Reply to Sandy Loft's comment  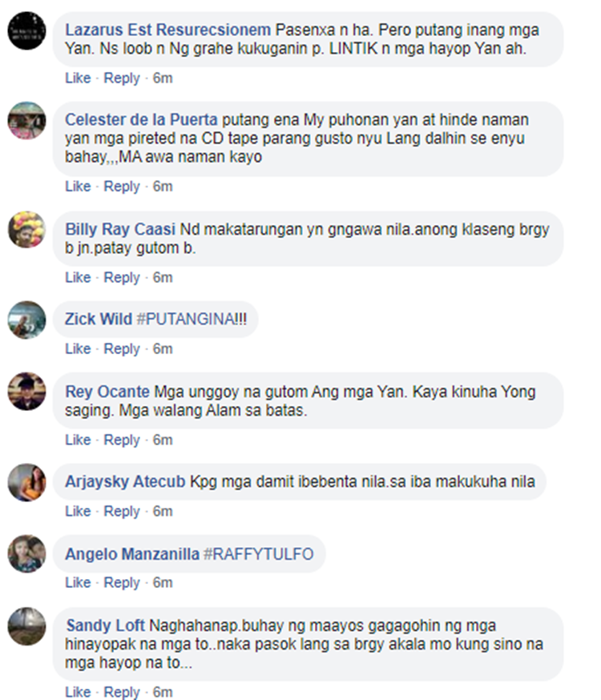click(122, 692)
